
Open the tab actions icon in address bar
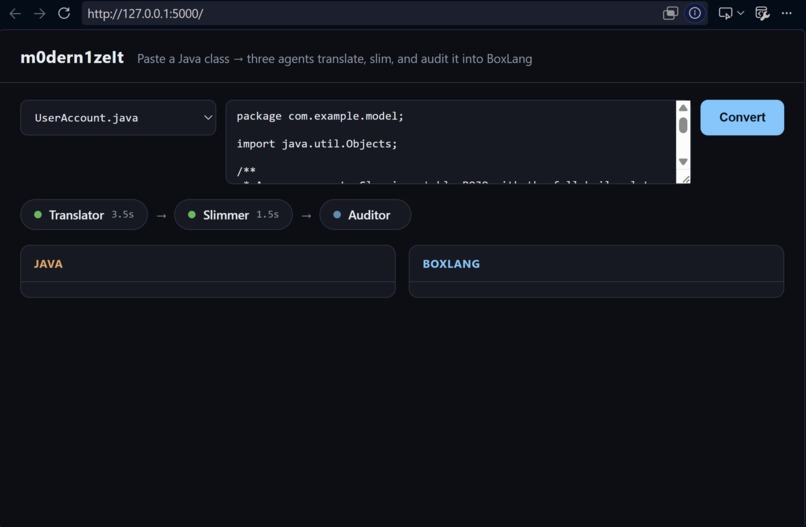670,13
